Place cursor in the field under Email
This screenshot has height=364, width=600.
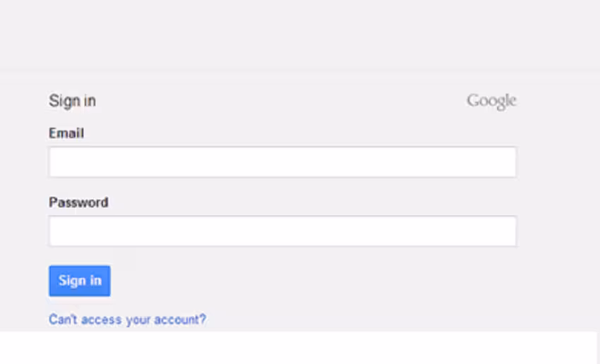[x=282, y=162]
